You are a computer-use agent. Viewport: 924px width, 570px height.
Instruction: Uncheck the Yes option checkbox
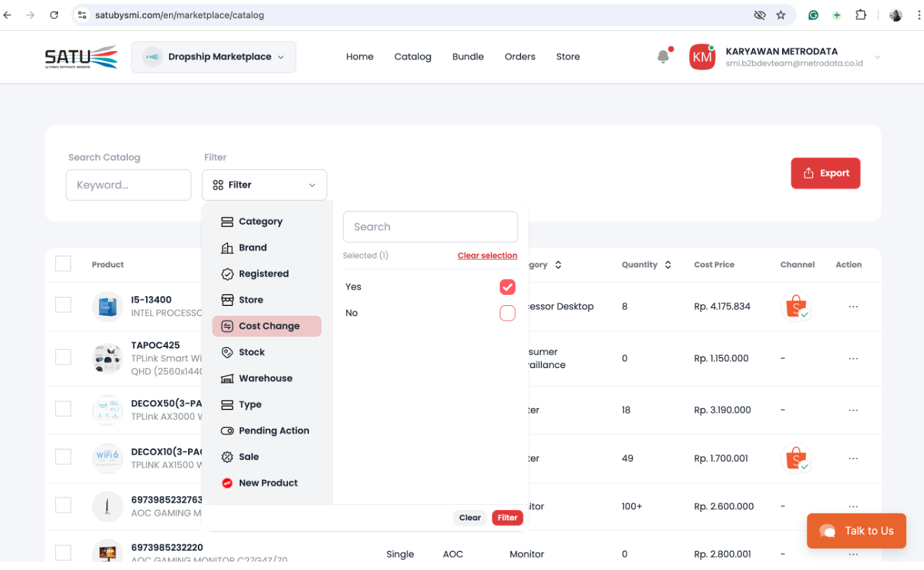pos(507,287)
